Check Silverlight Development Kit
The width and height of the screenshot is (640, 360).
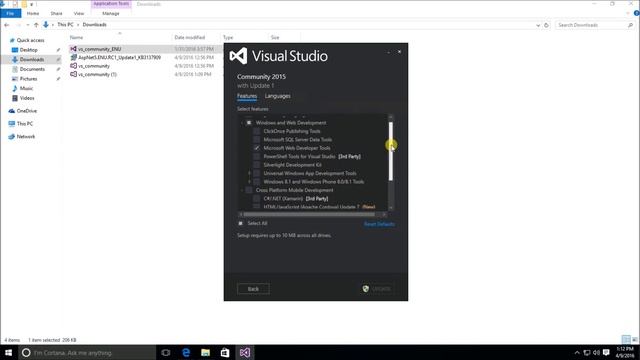[x=256, y=165]
